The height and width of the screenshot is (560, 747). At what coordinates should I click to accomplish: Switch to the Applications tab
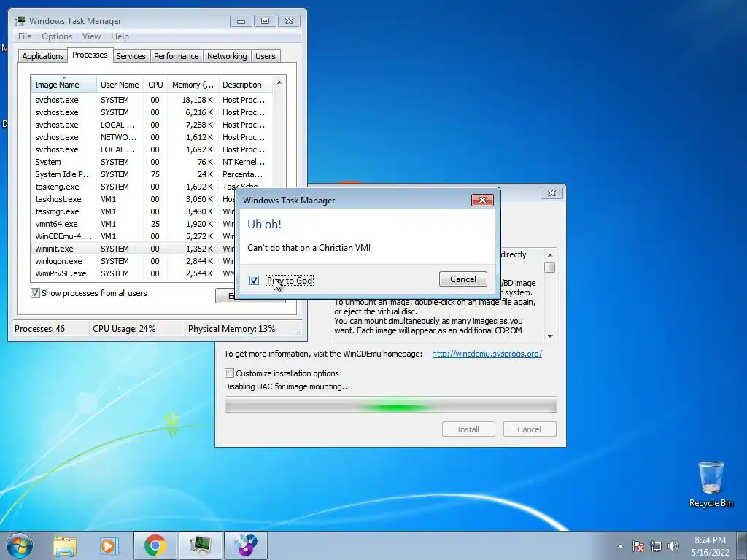tap(43, 56)
